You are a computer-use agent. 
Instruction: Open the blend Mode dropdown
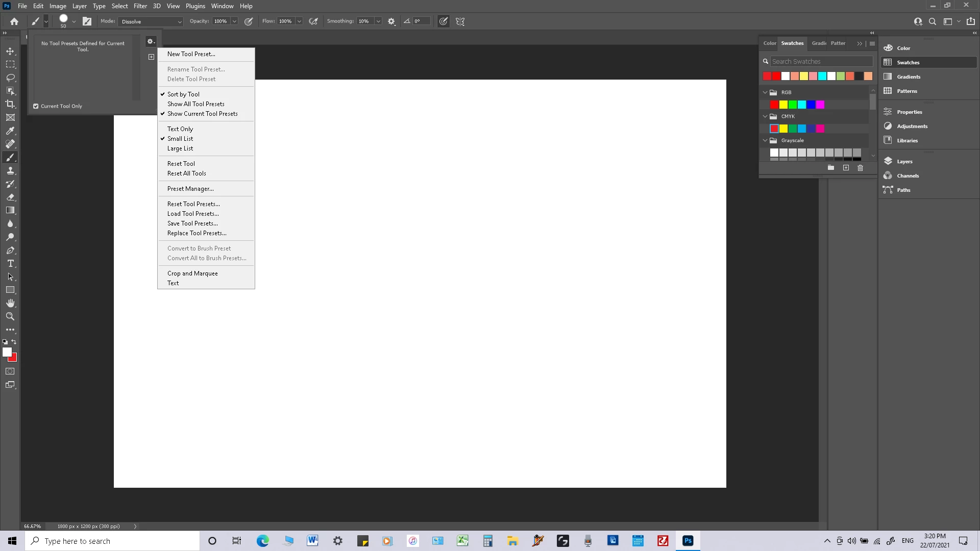point(151,21)
